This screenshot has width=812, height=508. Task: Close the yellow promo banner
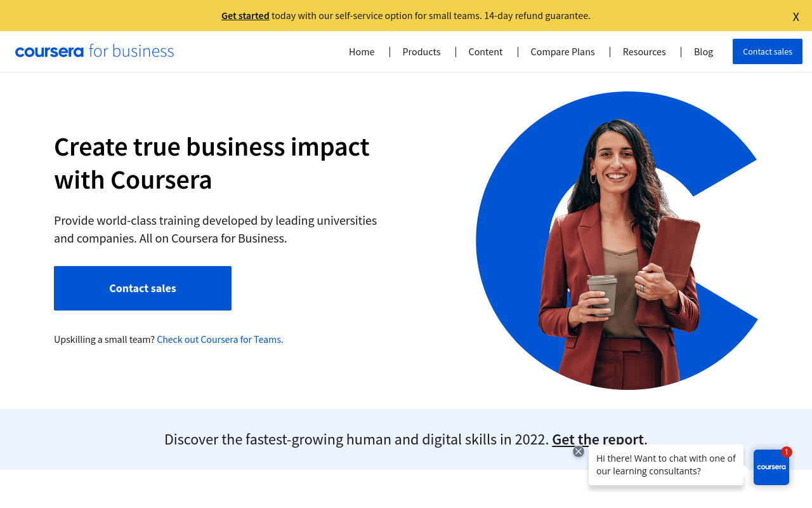pyautogui.click(x=796, y=17)
